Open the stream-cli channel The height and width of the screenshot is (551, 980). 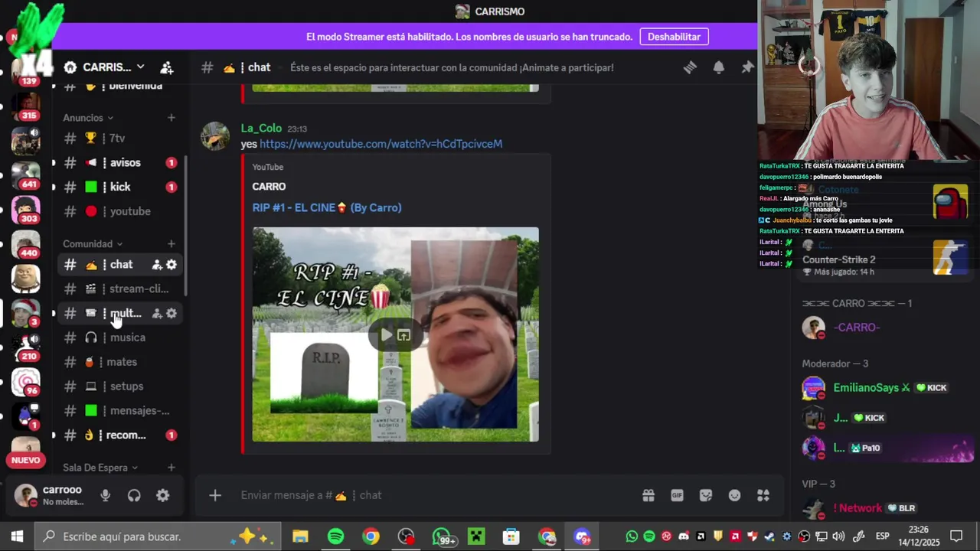pyautogui.click(x=120, y=289)
